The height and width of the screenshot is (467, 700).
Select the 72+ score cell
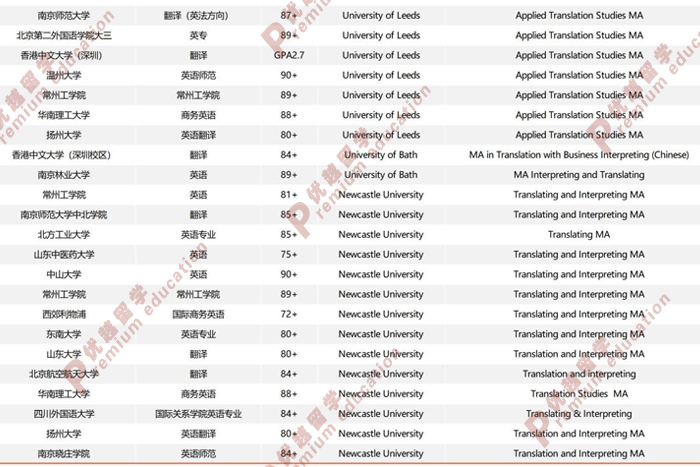(289, 314)
